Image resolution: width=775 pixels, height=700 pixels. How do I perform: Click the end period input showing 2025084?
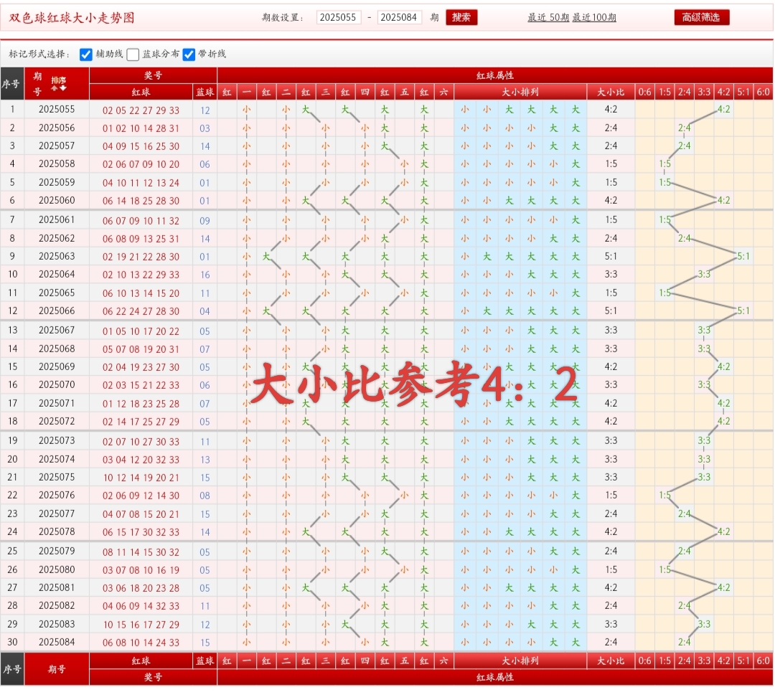pos(398,17)
